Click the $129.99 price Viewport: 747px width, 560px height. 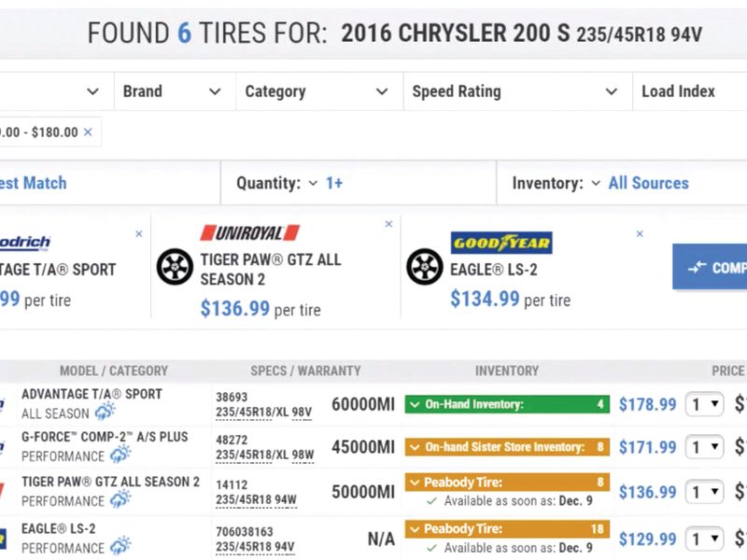point(647,539)
